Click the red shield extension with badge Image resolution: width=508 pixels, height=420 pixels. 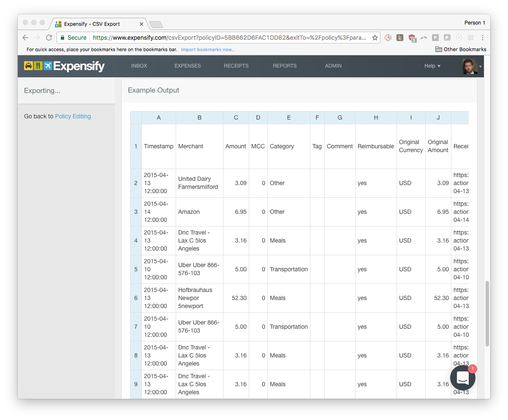[412, 38]
